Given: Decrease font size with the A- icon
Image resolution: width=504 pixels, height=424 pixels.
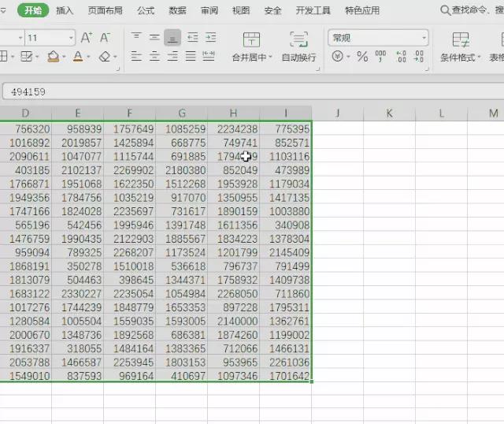Looking at the screenshot, I should pos(106,38).
